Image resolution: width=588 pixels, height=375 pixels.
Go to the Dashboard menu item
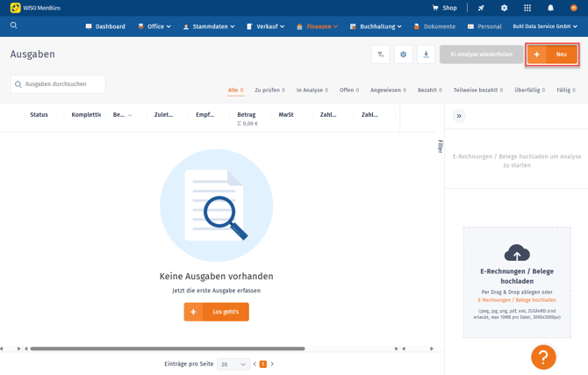(x=105, y=26)
